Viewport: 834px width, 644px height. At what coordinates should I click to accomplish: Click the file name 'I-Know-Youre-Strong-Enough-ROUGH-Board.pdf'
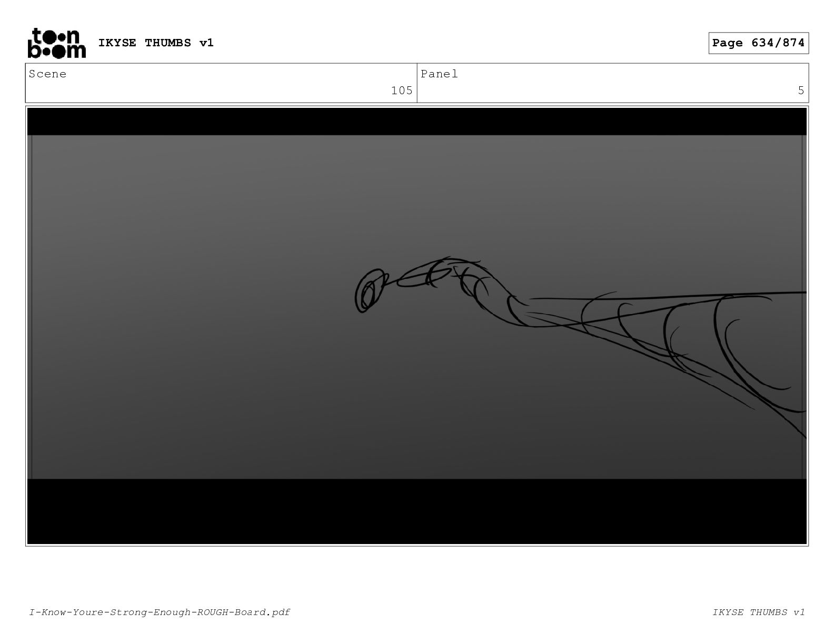[x=160, y=612]
